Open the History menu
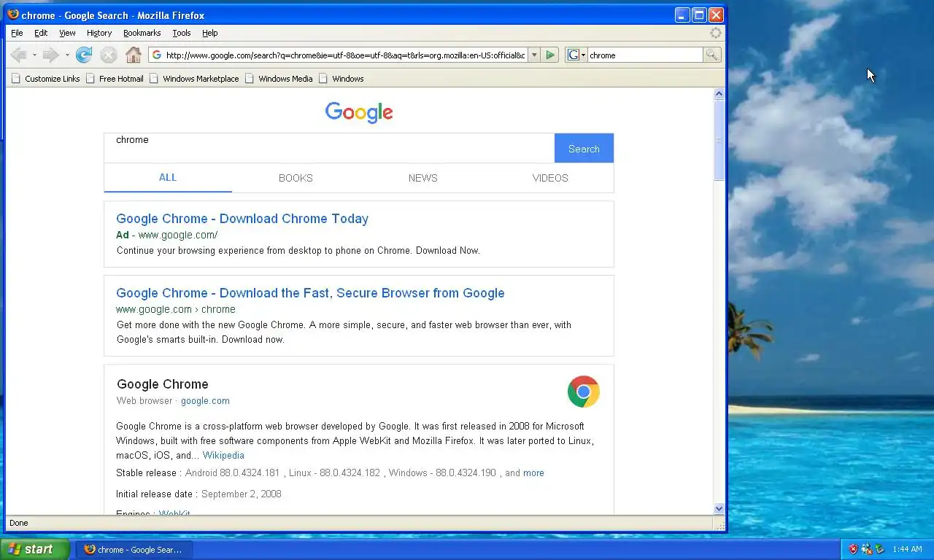 pyautogui.click(x=99, y=33)
